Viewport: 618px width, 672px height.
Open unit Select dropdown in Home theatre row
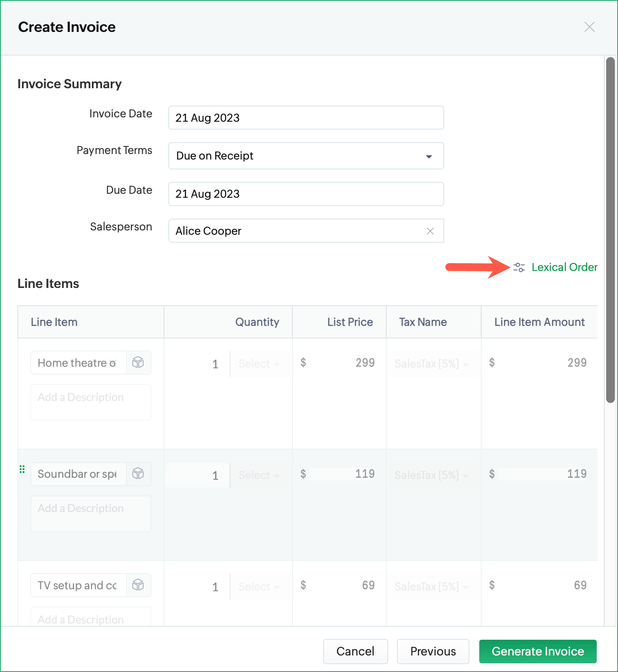260,364
